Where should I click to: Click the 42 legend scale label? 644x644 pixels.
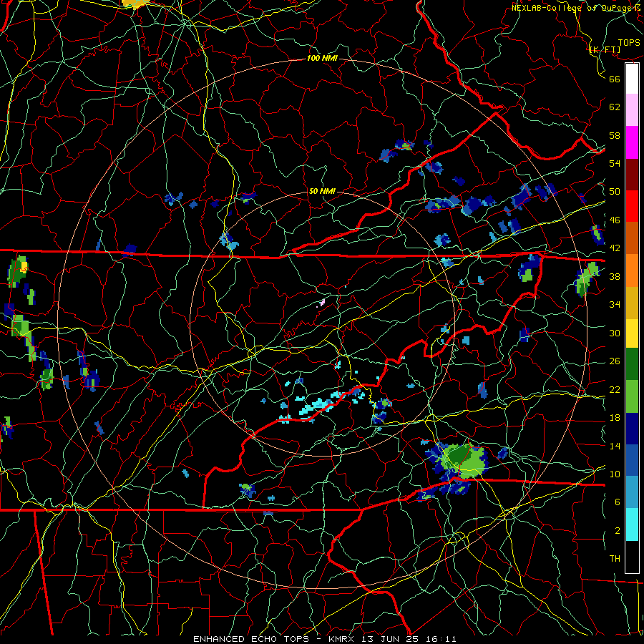(615, 248)
